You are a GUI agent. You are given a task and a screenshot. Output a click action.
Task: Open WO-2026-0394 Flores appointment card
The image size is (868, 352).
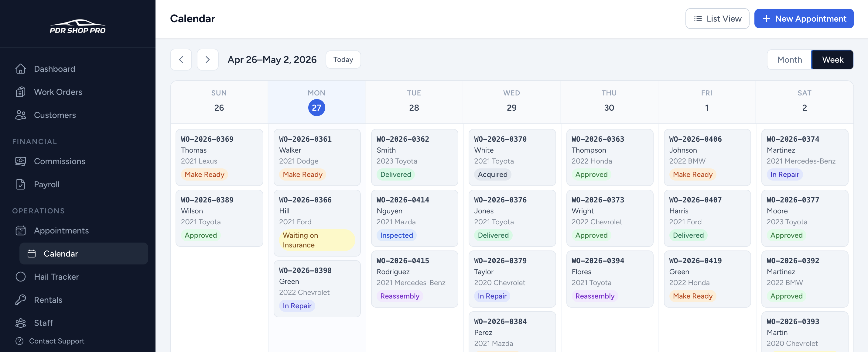610,279
